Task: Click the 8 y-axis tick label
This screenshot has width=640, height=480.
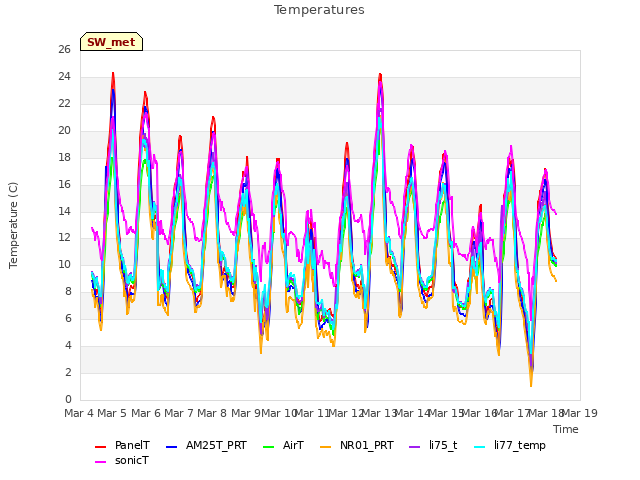Action: tap(68, 291)
